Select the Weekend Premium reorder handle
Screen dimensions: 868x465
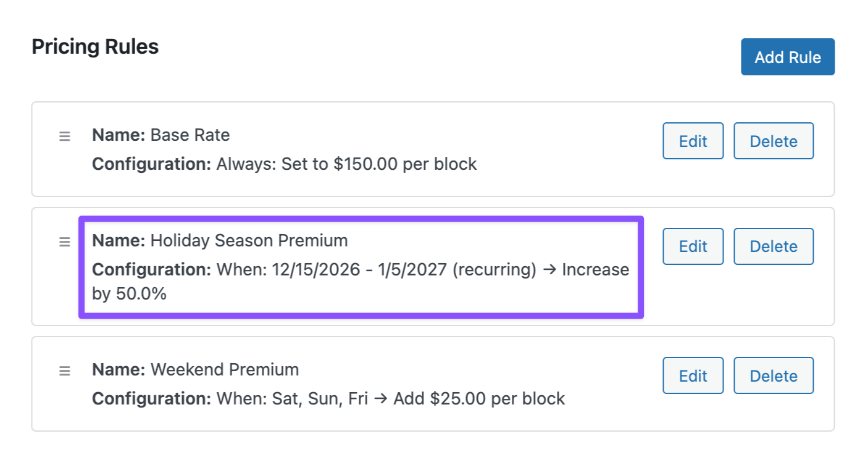[x=64, y=371]
